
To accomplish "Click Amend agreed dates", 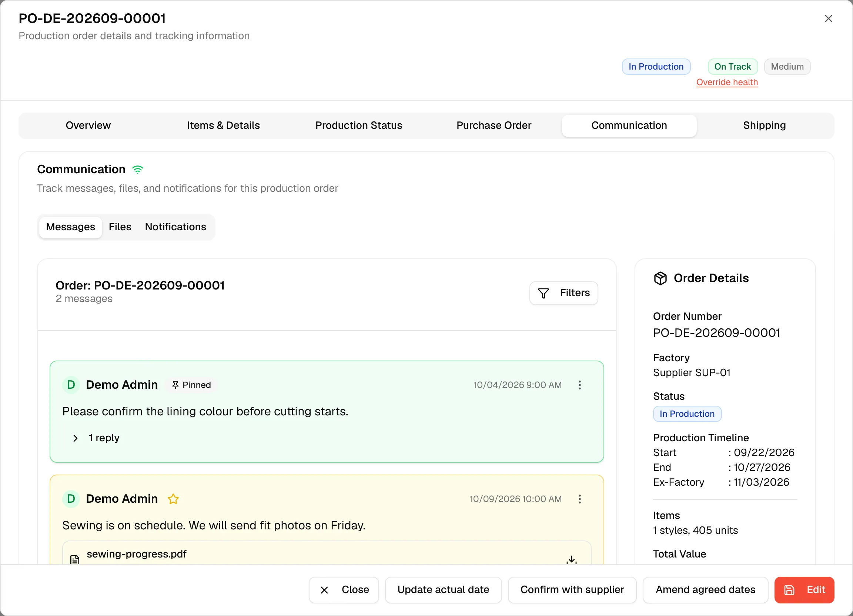I will pyautogui.click(x=705, y=589).
